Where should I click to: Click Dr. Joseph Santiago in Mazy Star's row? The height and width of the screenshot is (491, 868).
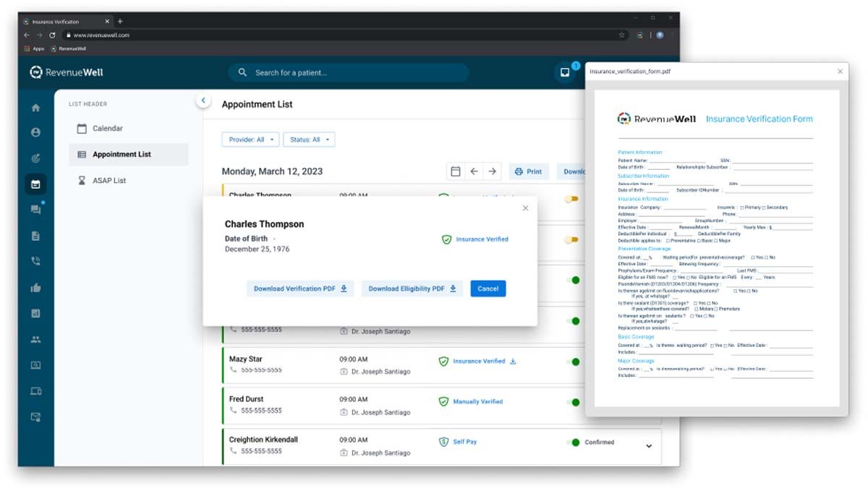pyautogui.click(x=380, y=372)
